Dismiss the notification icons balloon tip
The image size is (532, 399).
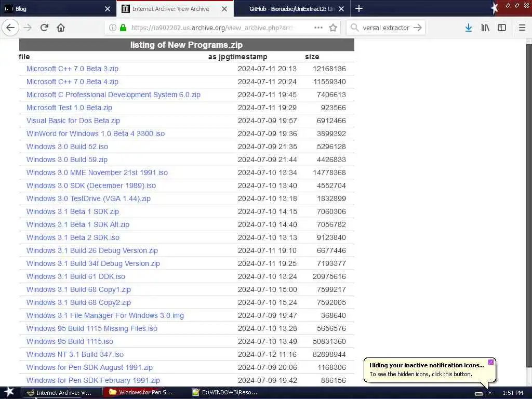click(490, 362)
